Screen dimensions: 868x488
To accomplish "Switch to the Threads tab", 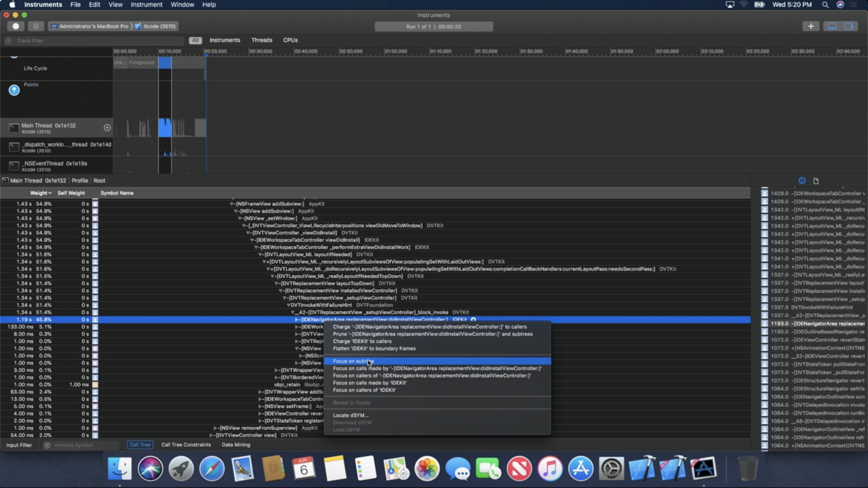I will pos(261,40).
